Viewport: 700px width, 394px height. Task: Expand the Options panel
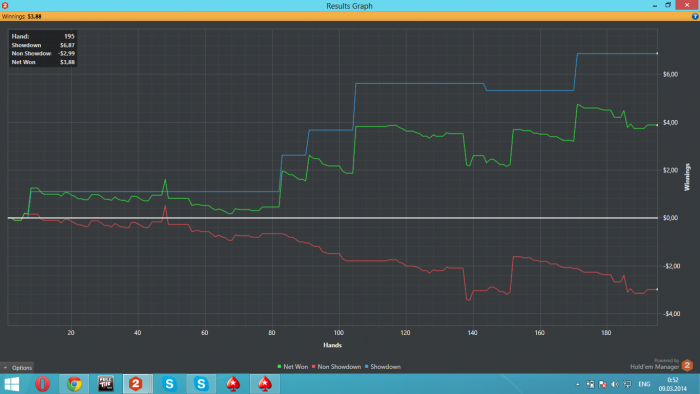17,368
